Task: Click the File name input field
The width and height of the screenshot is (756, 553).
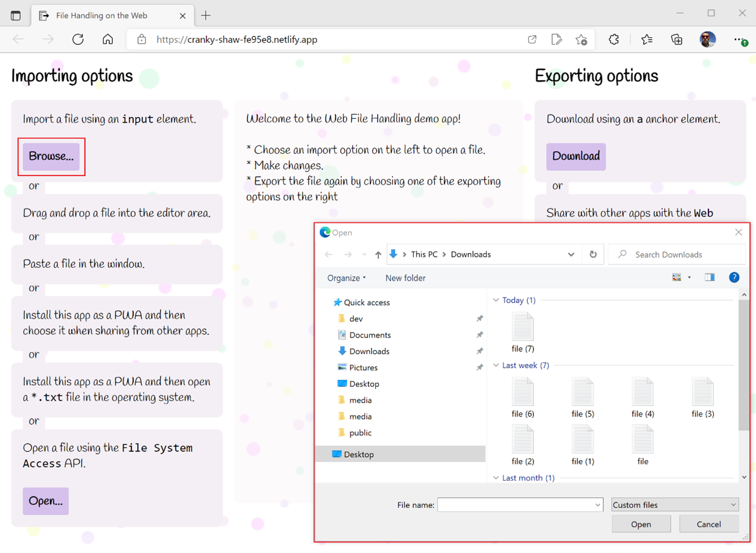Action: (x=516, y=505)
